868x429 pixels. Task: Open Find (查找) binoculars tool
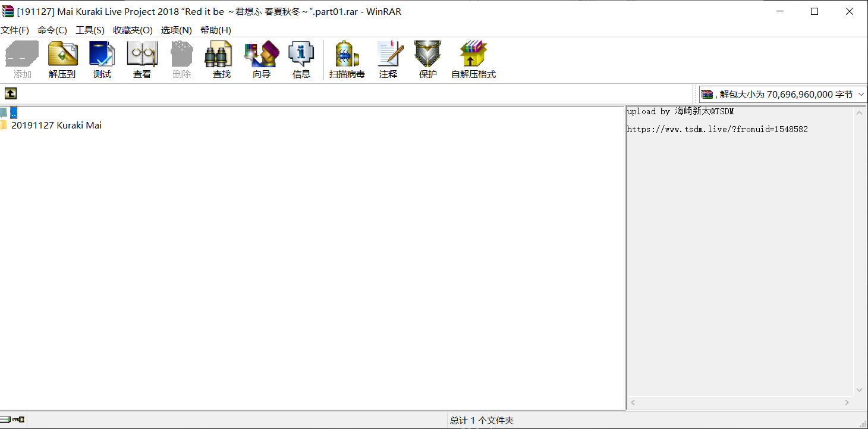pyautogui.click(x=221, y=60)
